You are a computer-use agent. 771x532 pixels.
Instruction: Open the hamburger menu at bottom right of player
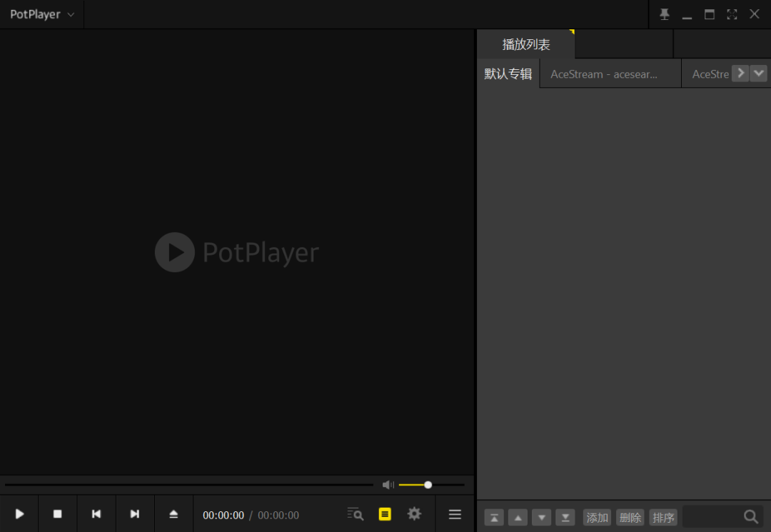[x=455, y=513]
